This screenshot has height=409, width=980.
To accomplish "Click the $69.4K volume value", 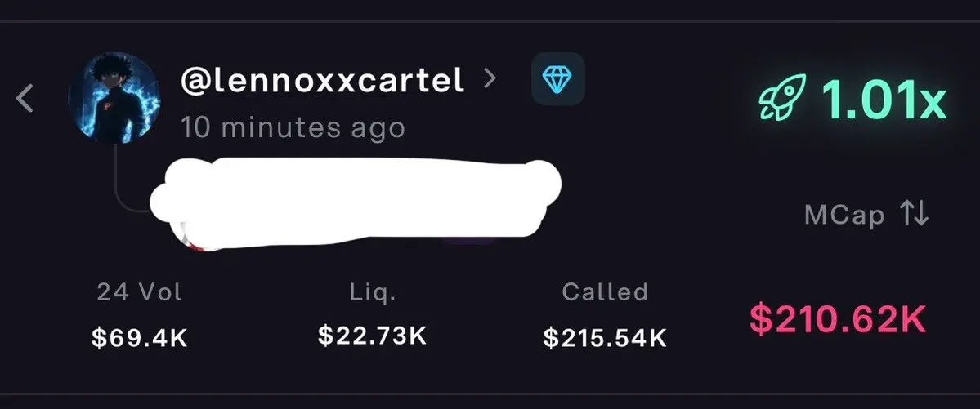I will pos(140,338).
